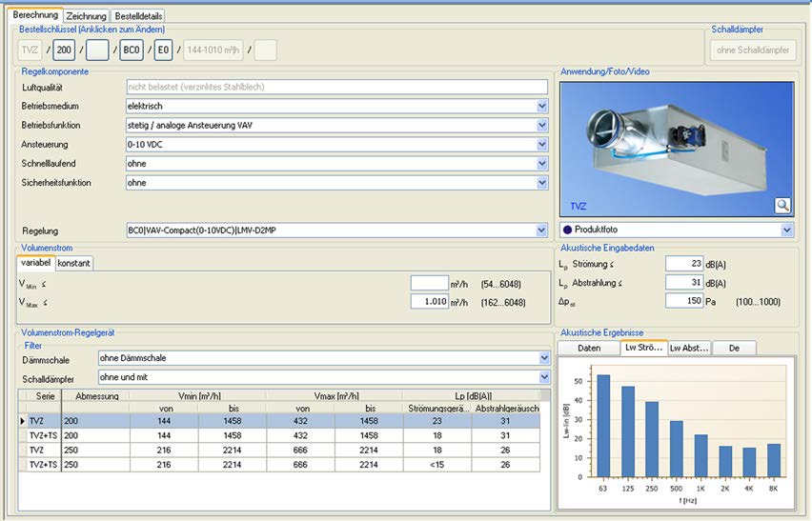Click the VMin input field

coord(429,284)
